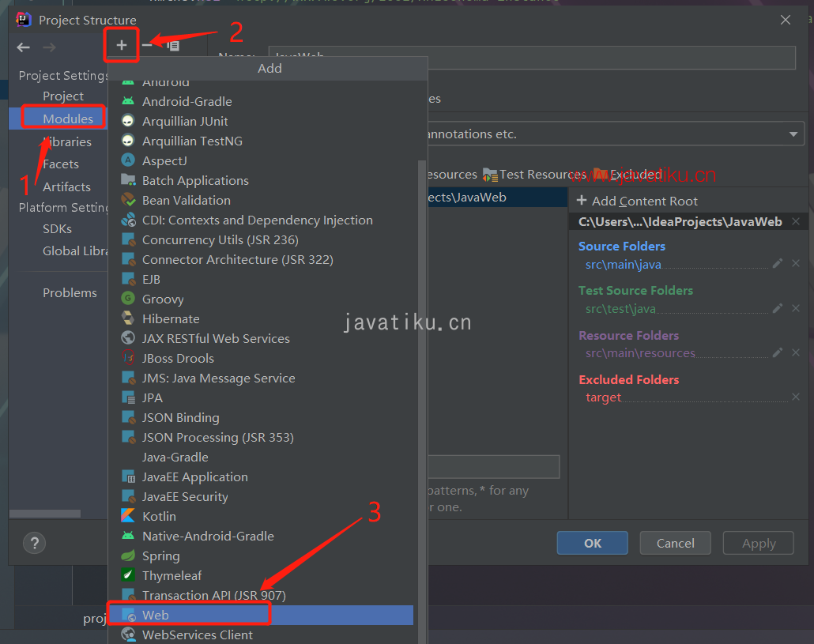Select EJB in the Add list

(x=261, y=279)
